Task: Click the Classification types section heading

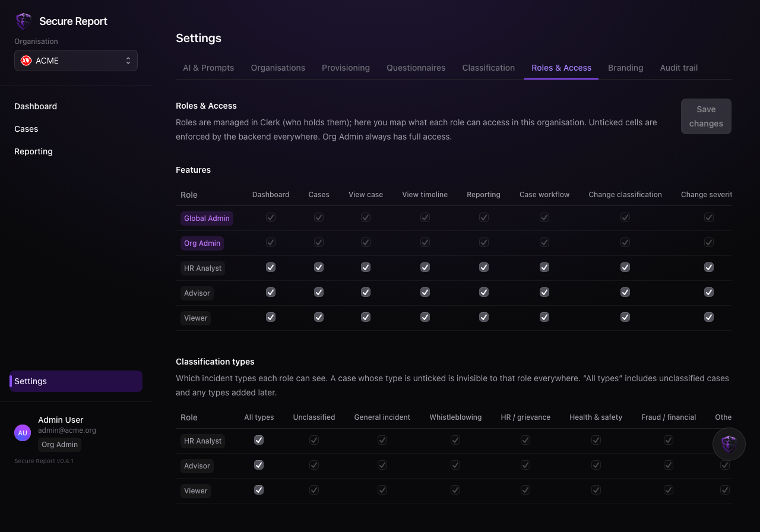Action: click(215, 362)
